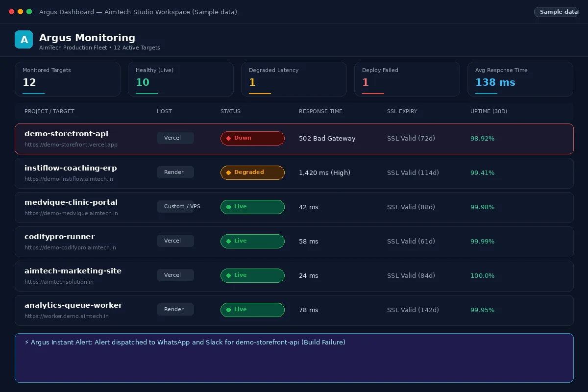Viewport: 588px width, 392px height.
Task: Select the 100.0% uptime value
Action: tap(482, 276)
